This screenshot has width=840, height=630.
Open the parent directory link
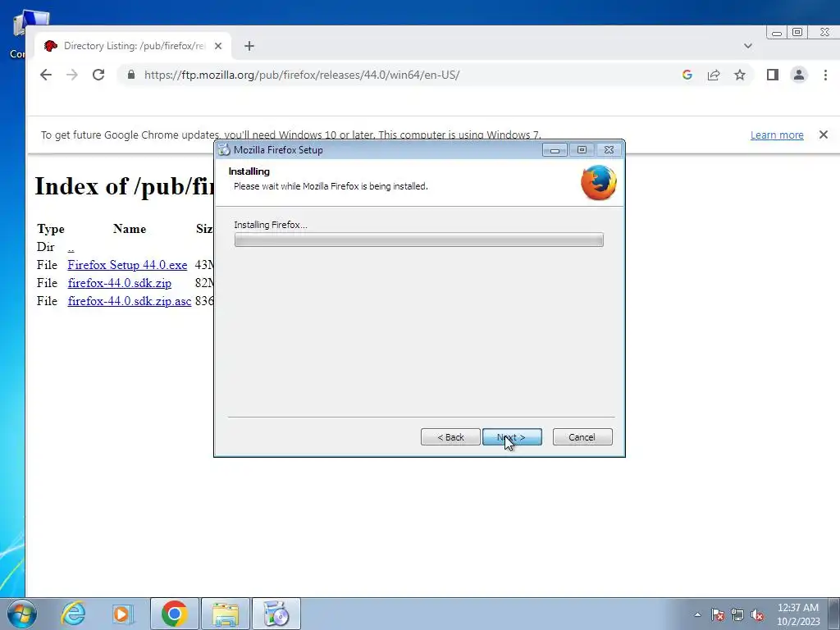[x=71, y=247]
